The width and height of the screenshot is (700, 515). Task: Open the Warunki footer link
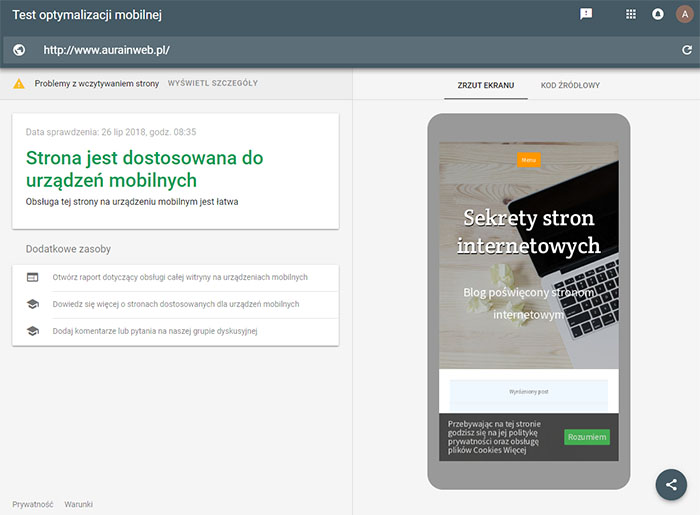pyautogui.click(x=79, y=504)
